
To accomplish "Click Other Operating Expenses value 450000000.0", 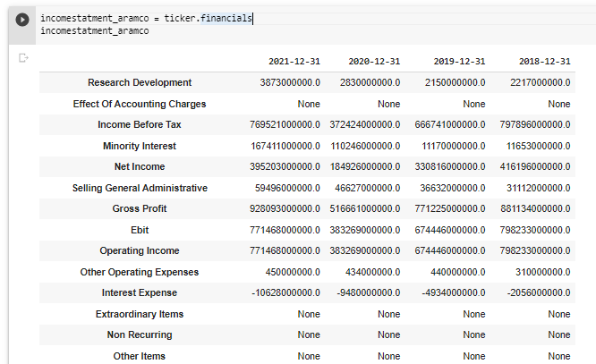I will click(293, 272).
